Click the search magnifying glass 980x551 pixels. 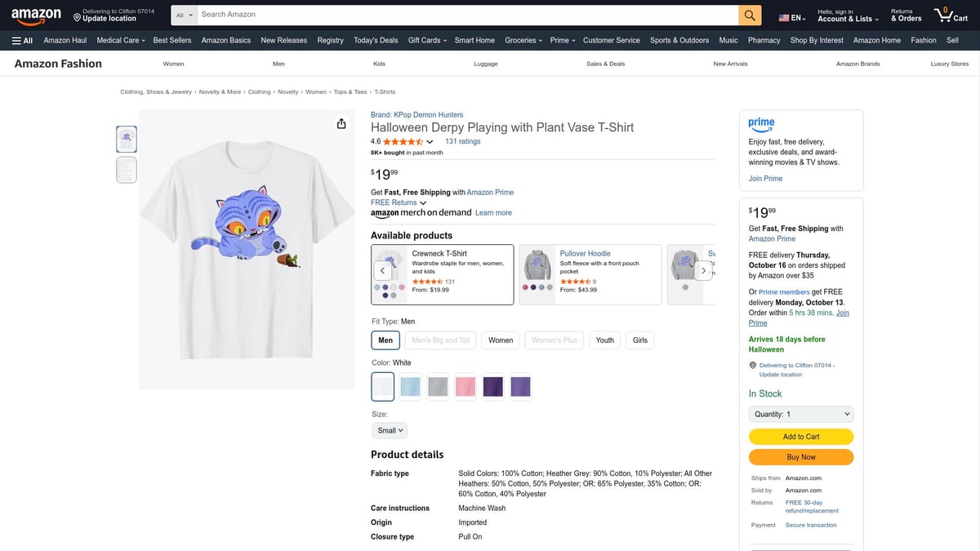tap(750, 14)
